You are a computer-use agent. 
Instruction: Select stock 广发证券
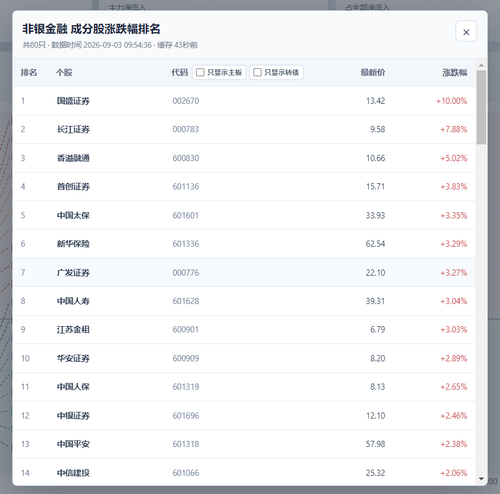tap(73, 273)
